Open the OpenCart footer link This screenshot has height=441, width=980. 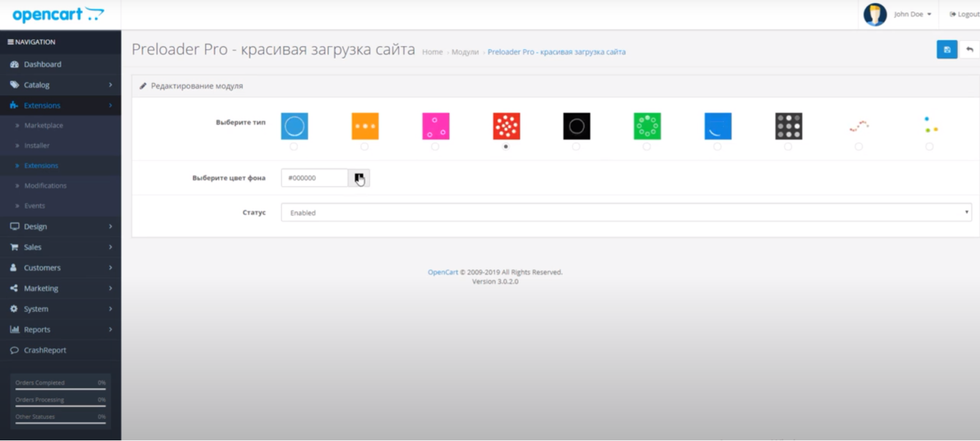coord(443,272)
